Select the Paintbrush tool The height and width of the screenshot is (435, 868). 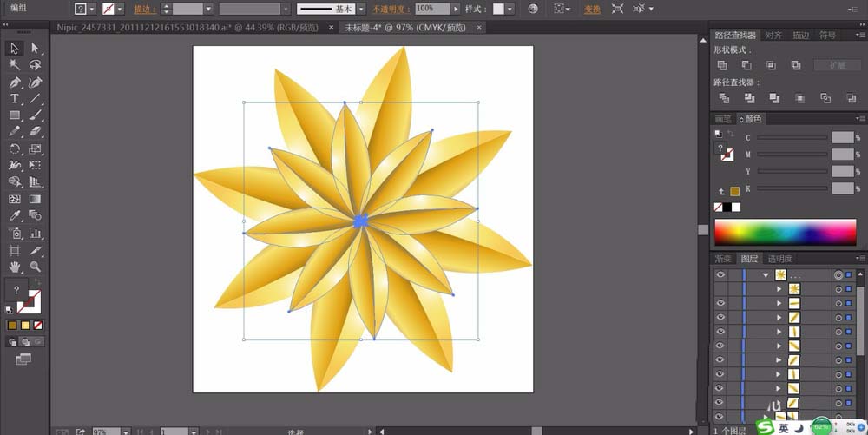coord(35,115)
